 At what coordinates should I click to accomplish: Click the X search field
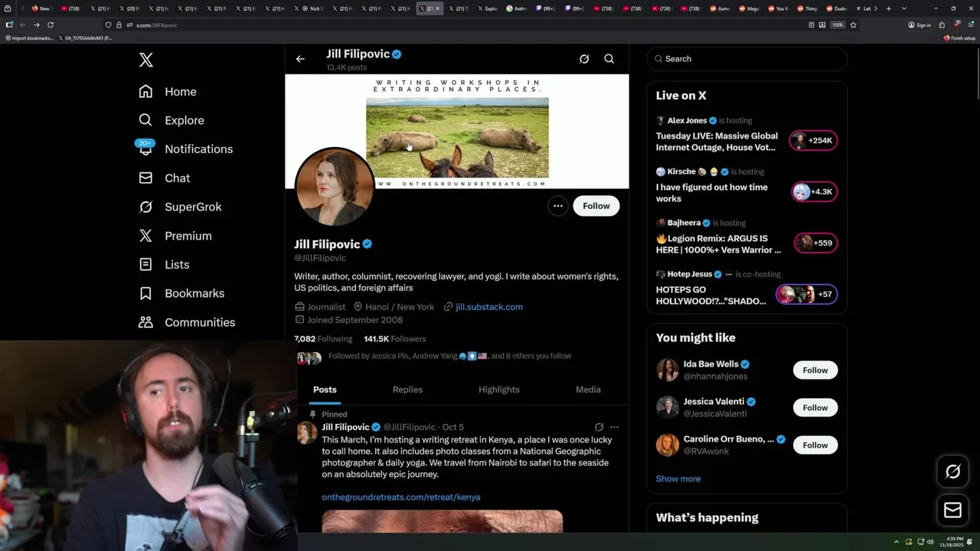click(747, 59)
